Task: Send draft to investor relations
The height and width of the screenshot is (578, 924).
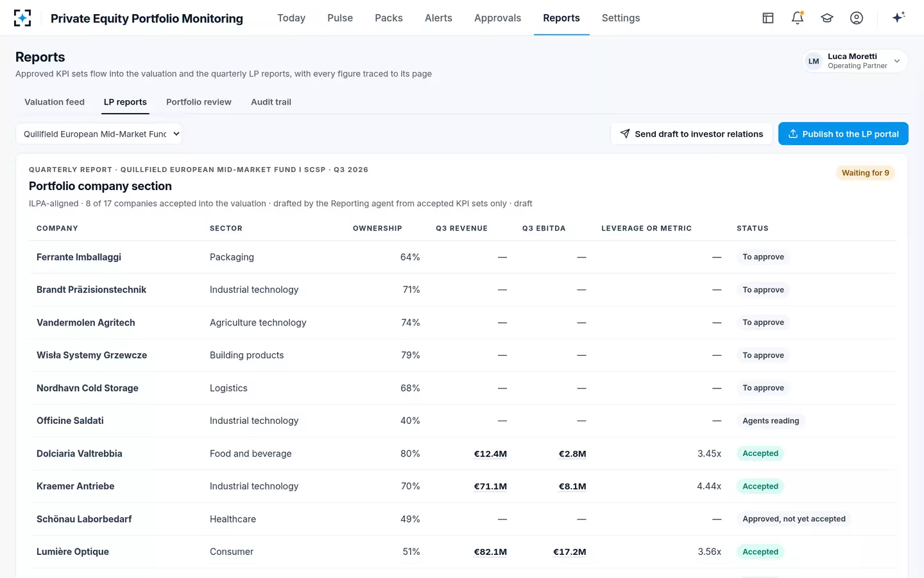Action: point(692,134)
